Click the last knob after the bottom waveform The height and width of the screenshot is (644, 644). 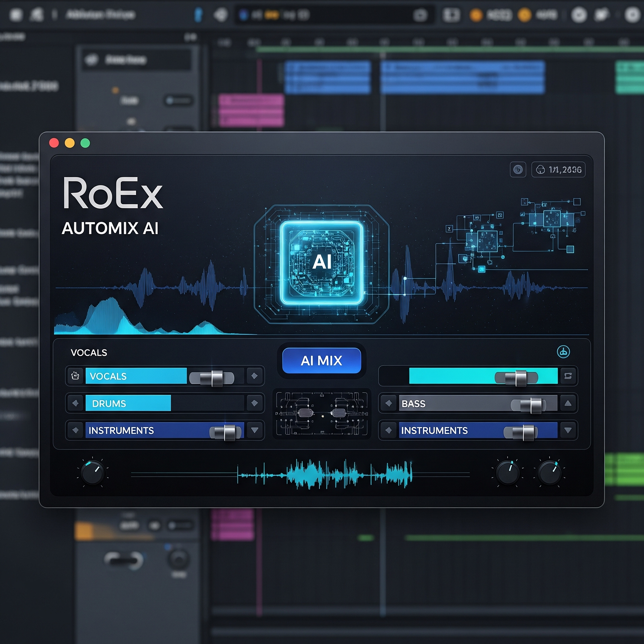(550, 473)
